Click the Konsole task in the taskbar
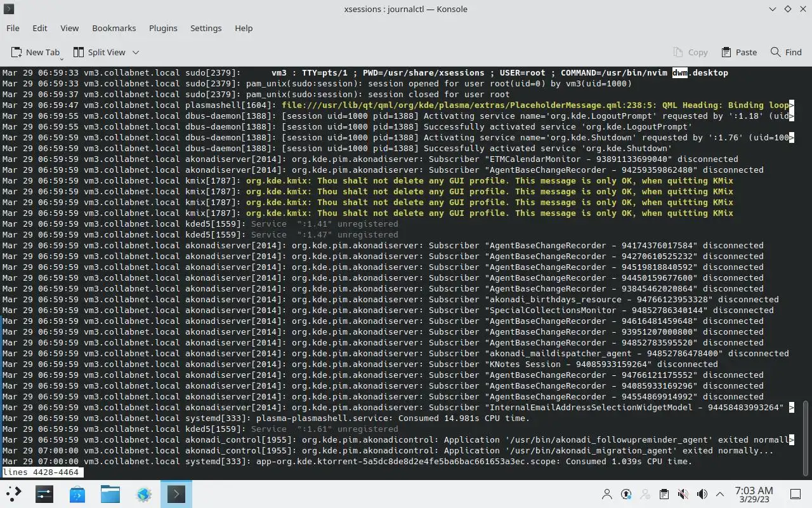Screen dimensions: 812x508 [x=176, y=494]
